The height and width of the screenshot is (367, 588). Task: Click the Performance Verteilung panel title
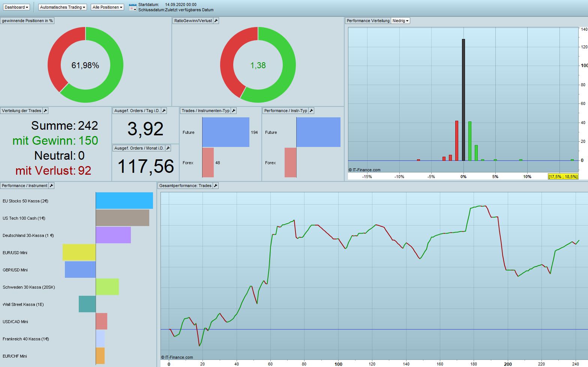click(368, 21)
